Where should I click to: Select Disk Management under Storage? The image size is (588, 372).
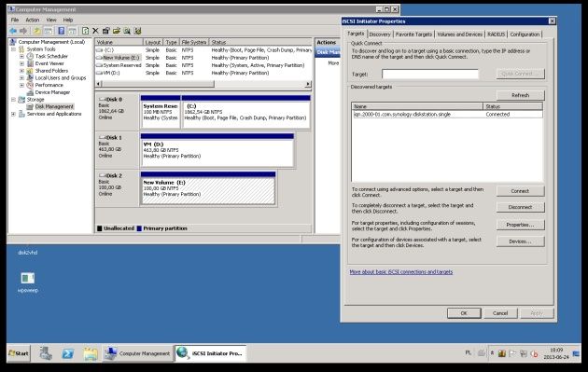[54, 107]
